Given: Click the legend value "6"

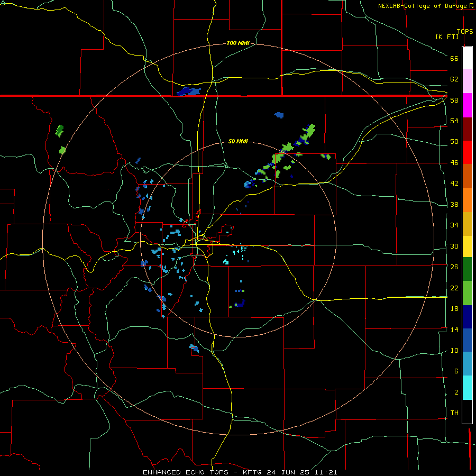Looking at the screenshot, I should click(x=456, y=371).
